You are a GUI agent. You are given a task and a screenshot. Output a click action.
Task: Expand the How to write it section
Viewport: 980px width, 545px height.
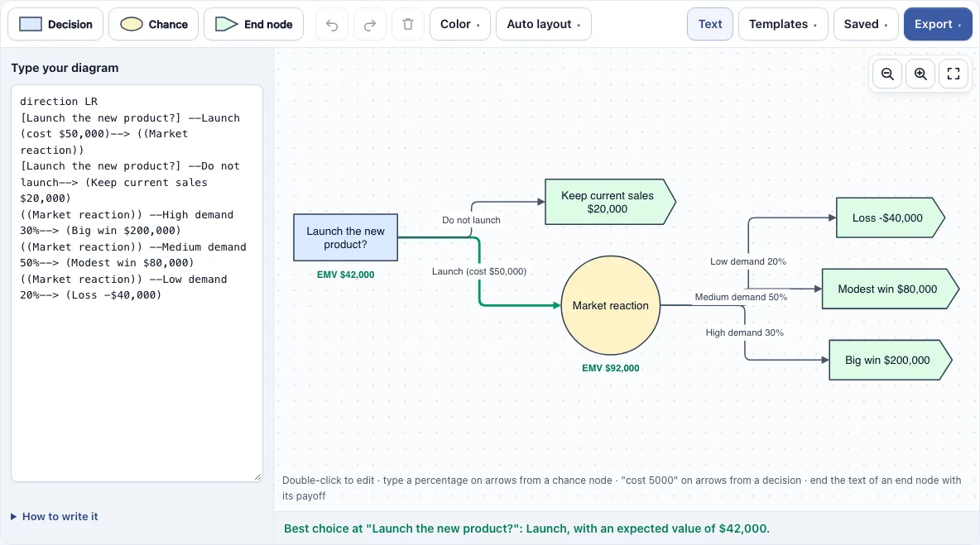[x=55, y=516]
